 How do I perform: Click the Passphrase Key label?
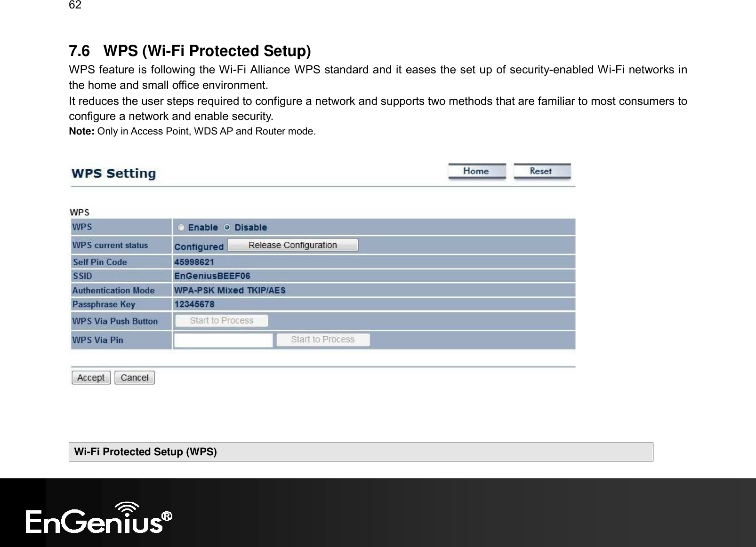tap(104, 304)
